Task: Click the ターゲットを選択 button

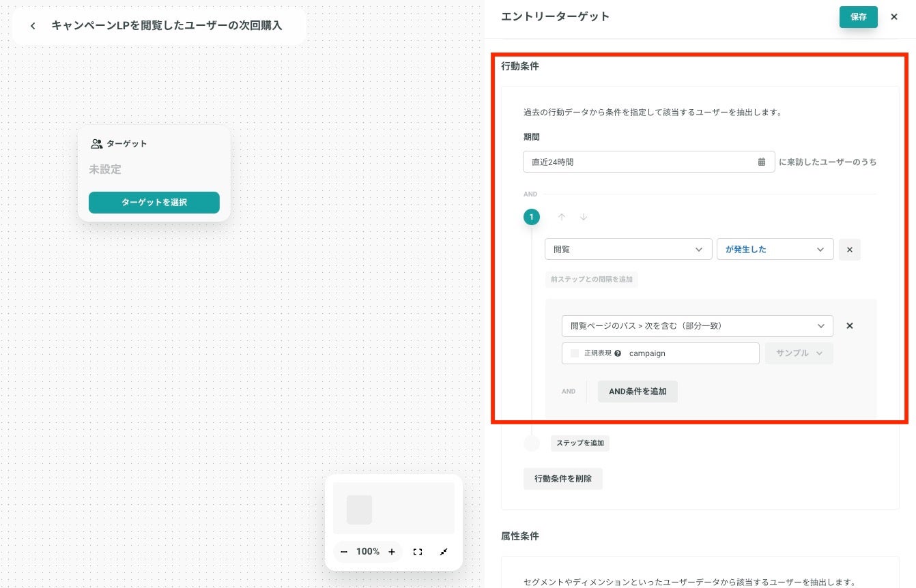Action: [x=154, y=203]
